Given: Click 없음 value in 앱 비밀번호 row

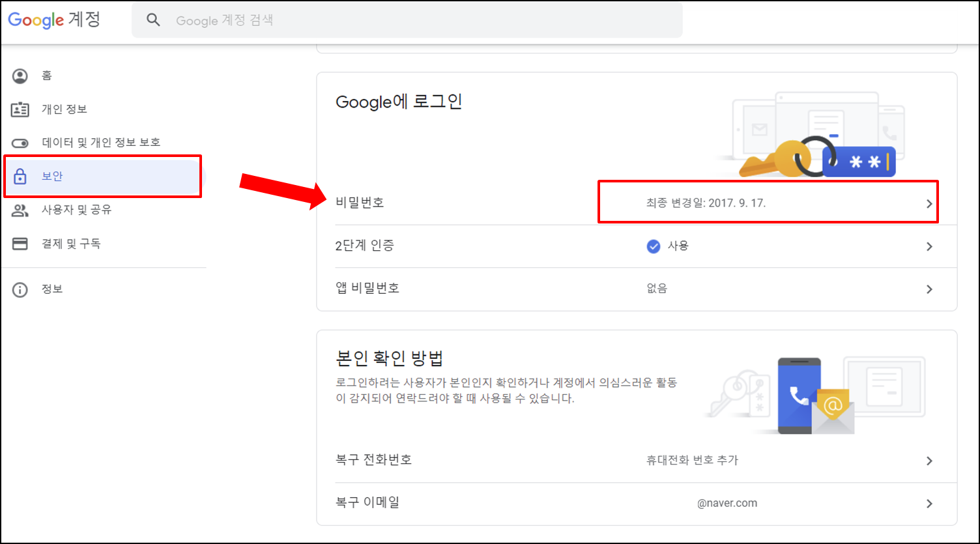Looking at the screenshot, I should coord(656,289).
